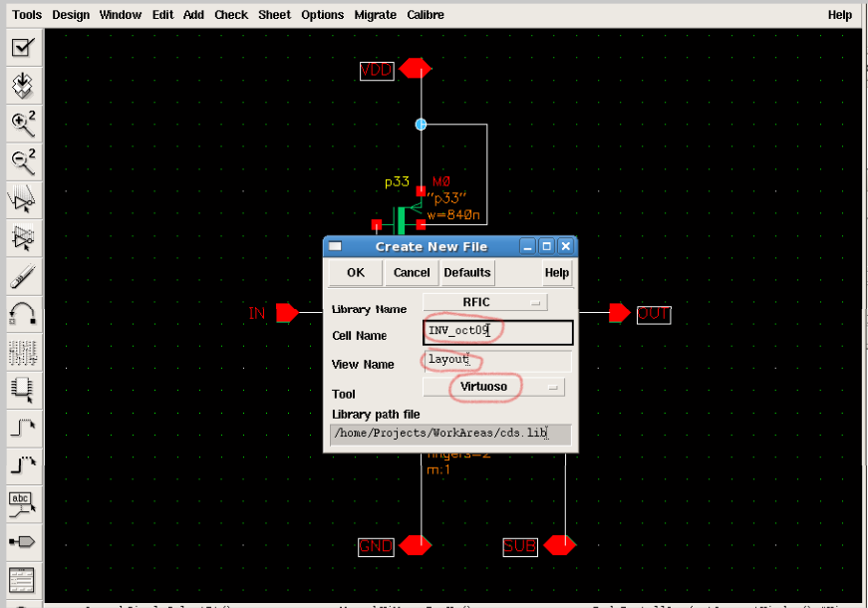
Task: Click Cancel in Create New File dialog
Action: click(412, 272)
